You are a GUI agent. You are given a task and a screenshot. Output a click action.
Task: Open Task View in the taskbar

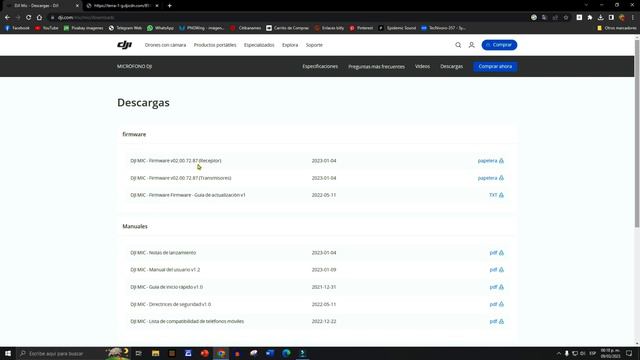[x=139, y=353]
